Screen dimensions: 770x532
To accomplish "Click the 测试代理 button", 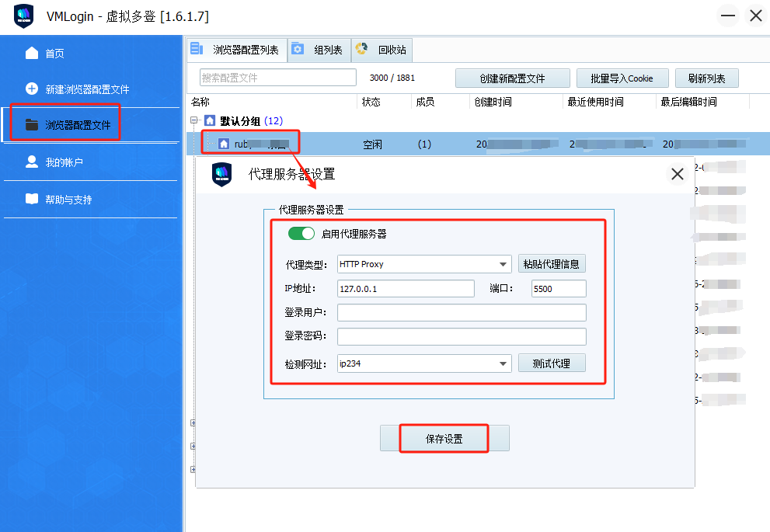I will (x=552, y=363).
